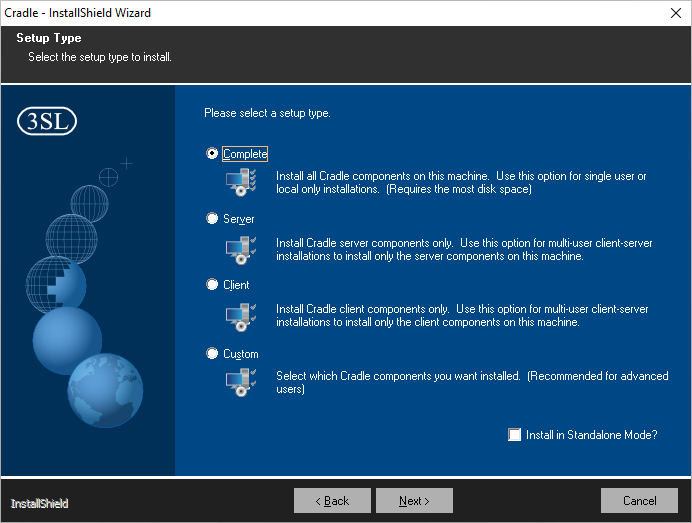692x523 pixels.
Task: Click the Complete install computer icon
Action: pos(241,182)
